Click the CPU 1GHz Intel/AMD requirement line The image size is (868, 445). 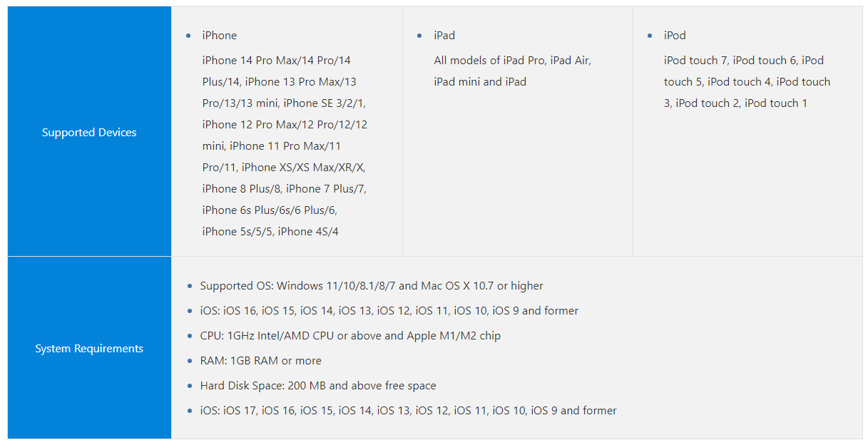350,336
